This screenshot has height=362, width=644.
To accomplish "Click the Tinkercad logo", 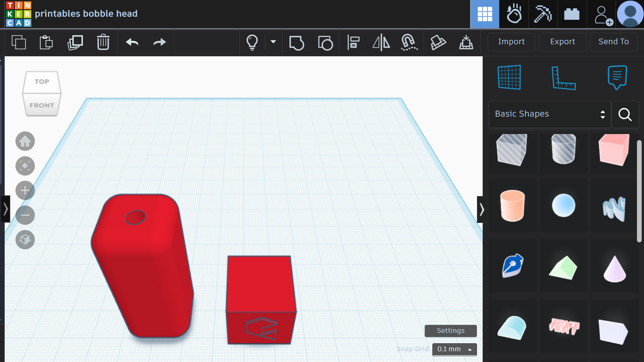I will (18, 14).
